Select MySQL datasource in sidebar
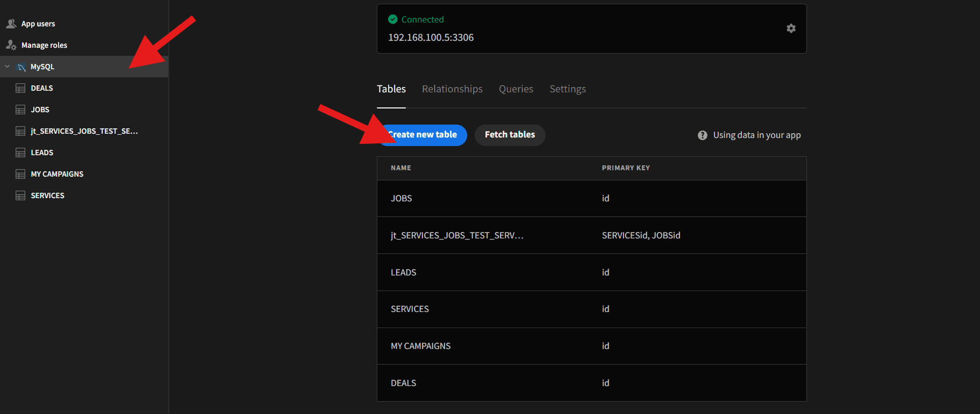 point(84,67)
